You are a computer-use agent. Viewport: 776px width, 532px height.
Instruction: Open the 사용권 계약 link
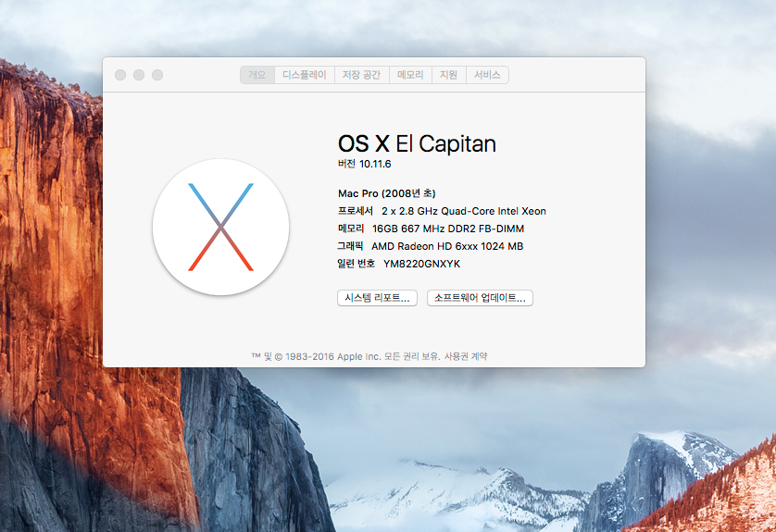466,356
